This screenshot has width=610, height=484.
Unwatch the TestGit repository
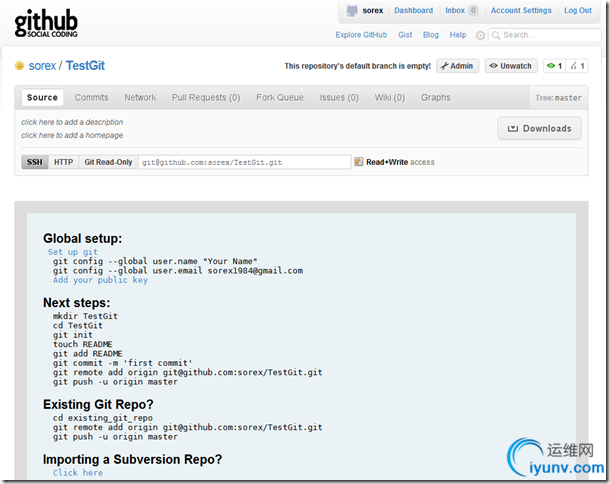[511, 66]
